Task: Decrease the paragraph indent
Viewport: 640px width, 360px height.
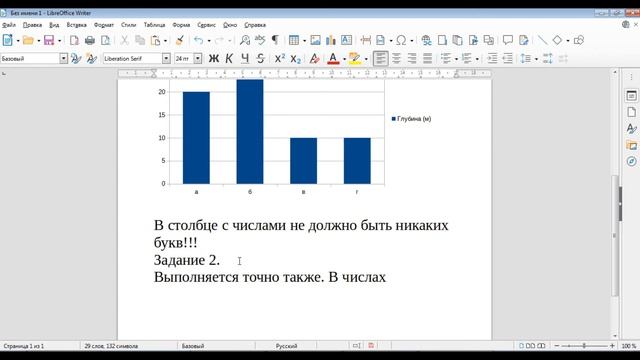Action: (x=507, y=59)
